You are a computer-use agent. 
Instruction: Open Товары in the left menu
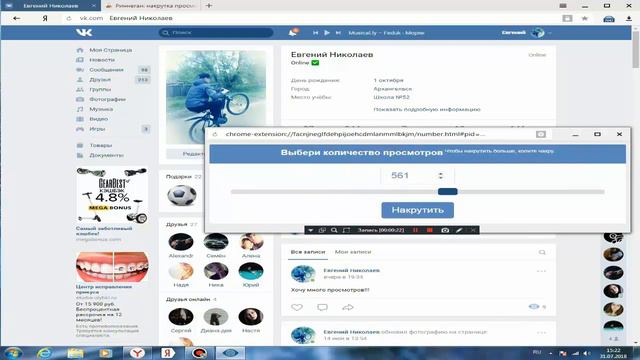point(101,145)
